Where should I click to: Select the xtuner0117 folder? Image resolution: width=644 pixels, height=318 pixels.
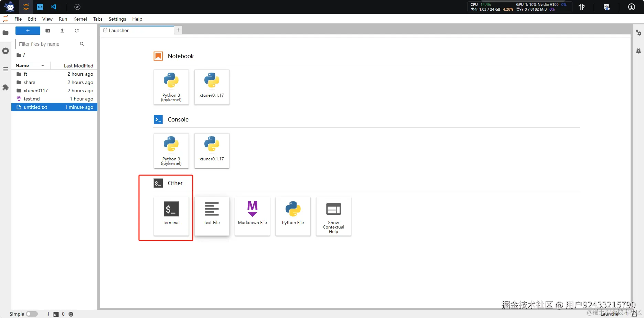point(54,91)
